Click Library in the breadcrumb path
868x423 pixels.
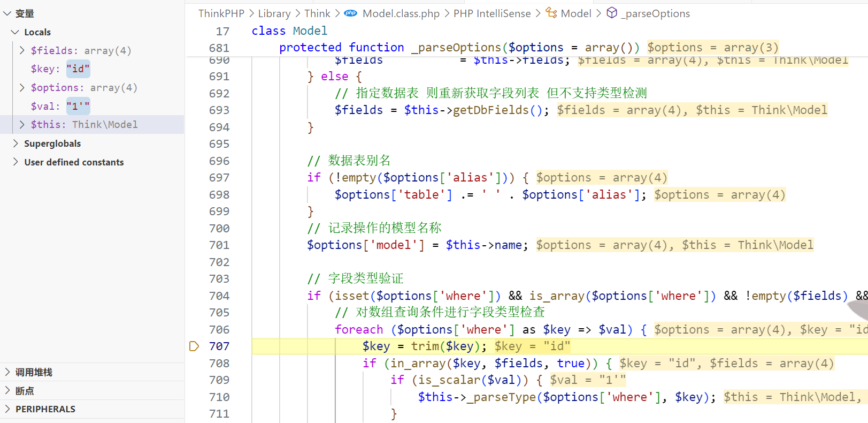[x=274, y=13]
